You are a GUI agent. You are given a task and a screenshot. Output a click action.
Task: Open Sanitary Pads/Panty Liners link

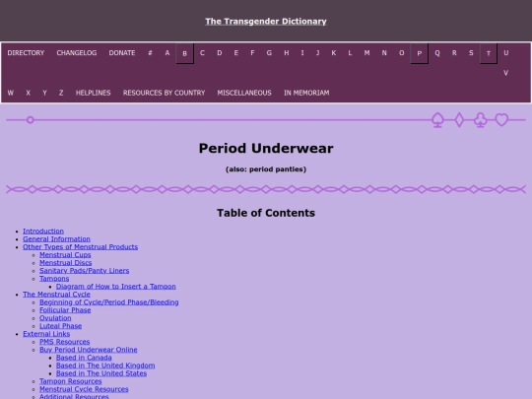coord(84,271)
